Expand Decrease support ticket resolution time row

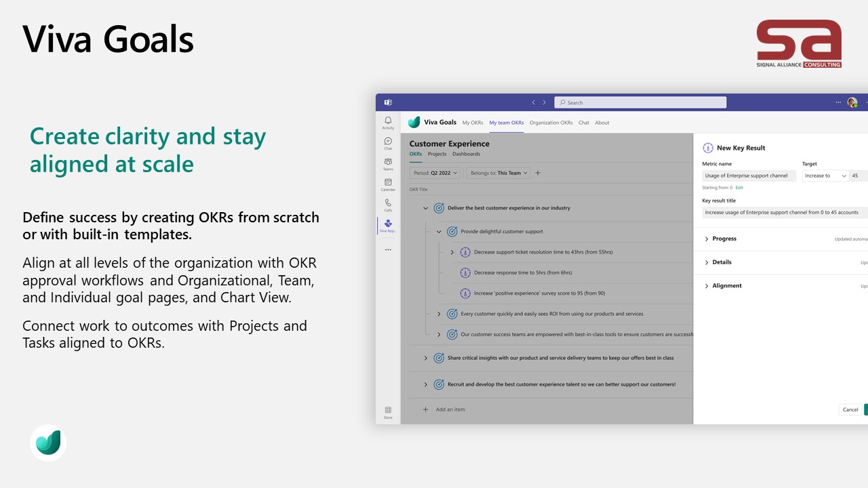pyautogui.click(x=452, y=252)
